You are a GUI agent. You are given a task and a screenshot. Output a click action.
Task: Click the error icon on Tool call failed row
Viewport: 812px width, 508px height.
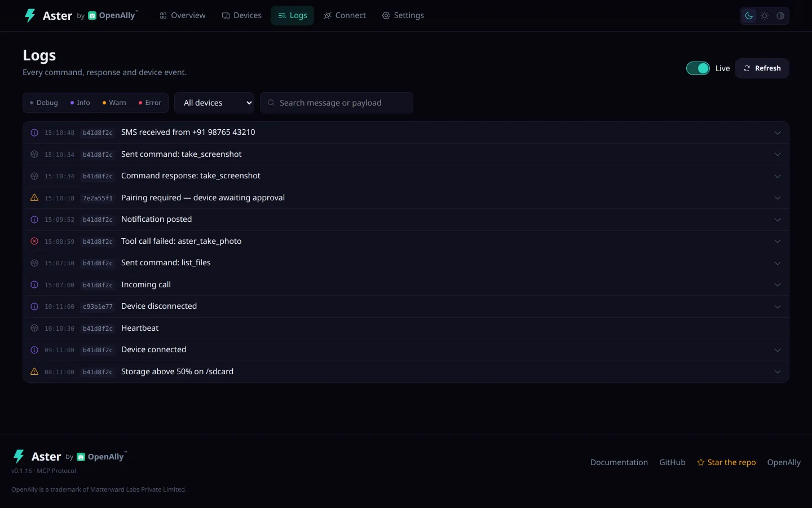pyautogui.click(x=34, y=241)
